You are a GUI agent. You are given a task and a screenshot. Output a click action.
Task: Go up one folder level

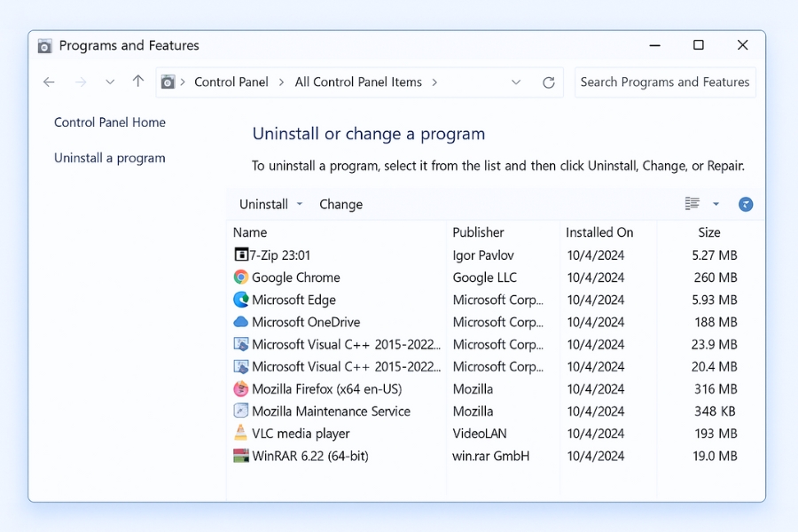click(x=138, y=82)
